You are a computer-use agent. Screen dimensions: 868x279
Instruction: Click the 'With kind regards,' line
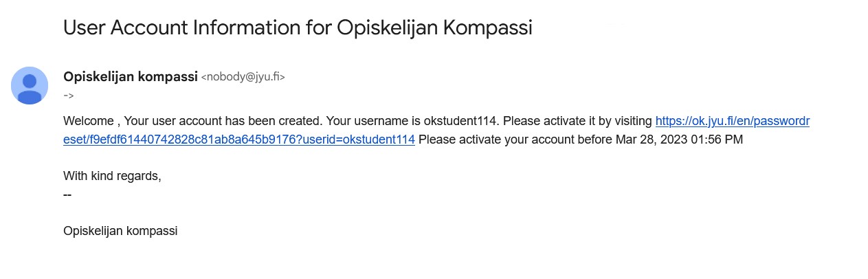click(112, 176)
